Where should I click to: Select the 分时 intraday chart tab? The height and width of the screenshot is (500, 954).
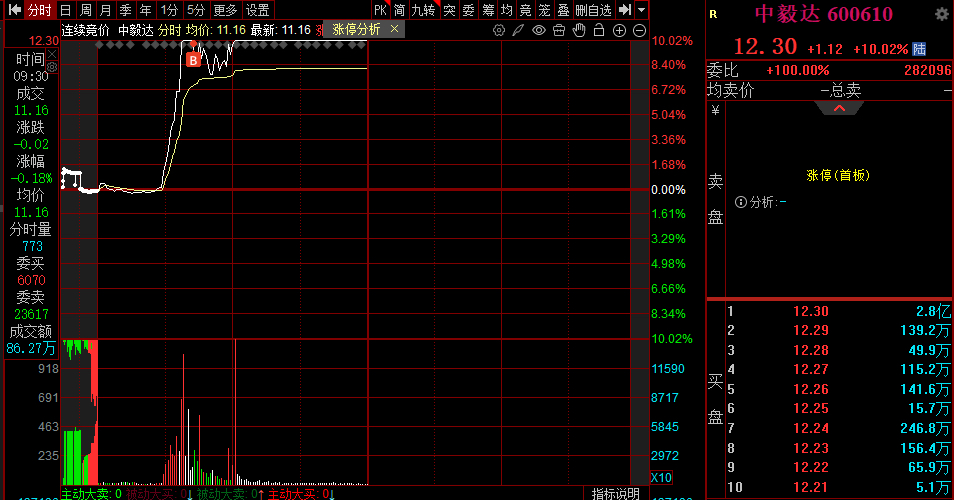(40, 10)
